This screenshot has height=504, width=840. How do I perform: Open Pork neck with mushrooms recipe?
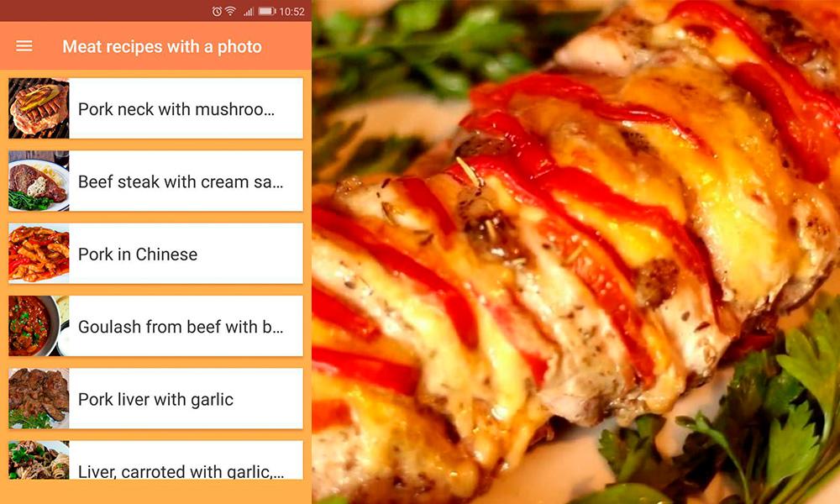coord(156,108)
